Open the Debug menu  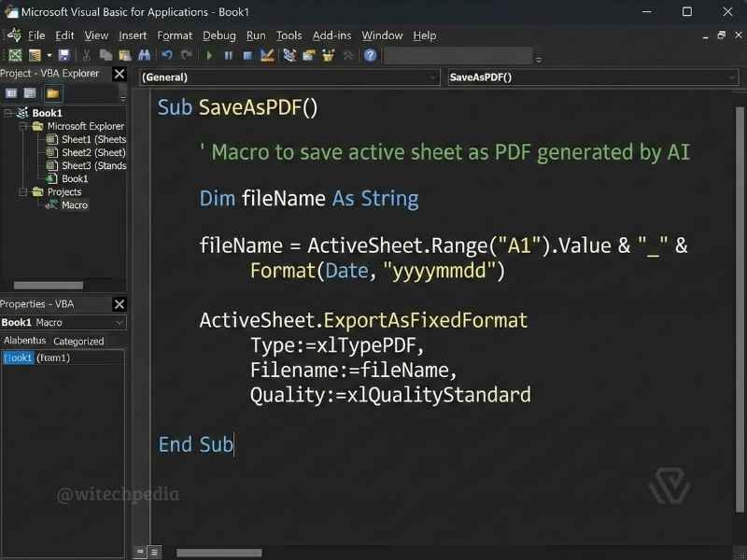pos(219,35)
